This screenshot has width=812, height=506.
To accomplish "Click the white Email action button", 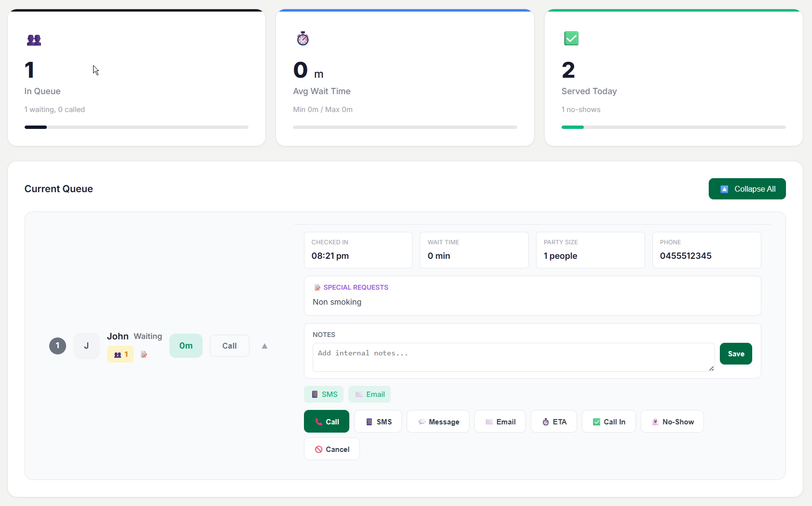I will click(500, 422).
